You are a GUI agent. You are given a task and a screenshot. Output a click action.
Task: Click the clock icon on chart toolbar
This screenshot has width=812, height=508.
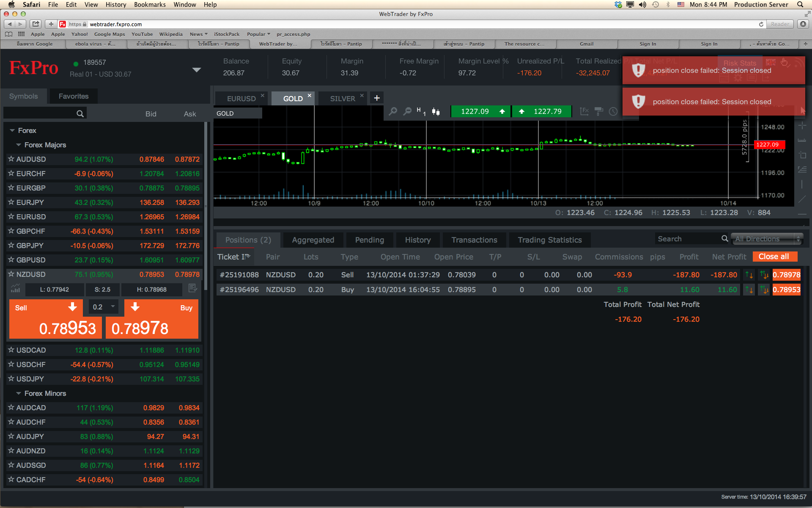coord(613,111)
